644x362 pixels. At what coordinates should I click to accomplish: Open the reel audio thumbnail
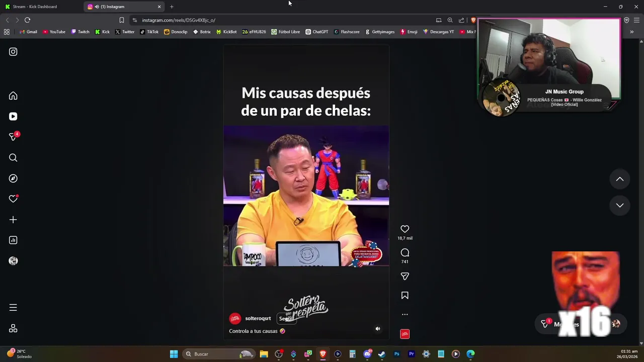click(405, 334)
